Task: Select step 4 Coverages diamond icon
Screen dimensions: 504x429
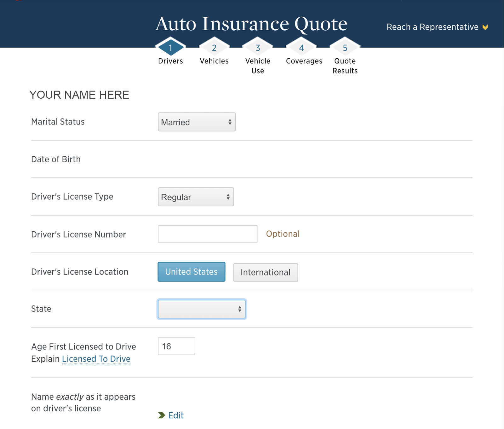Action: [x=301, y=48]
